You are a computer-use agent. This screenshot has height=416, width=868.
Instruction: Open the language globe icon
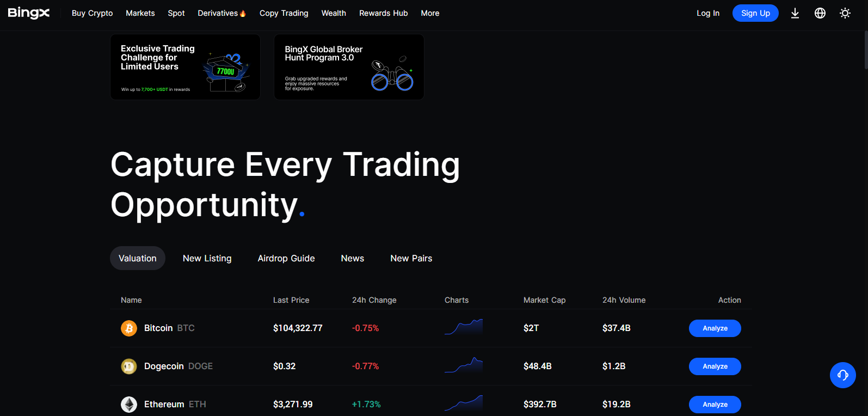[820, 13]
